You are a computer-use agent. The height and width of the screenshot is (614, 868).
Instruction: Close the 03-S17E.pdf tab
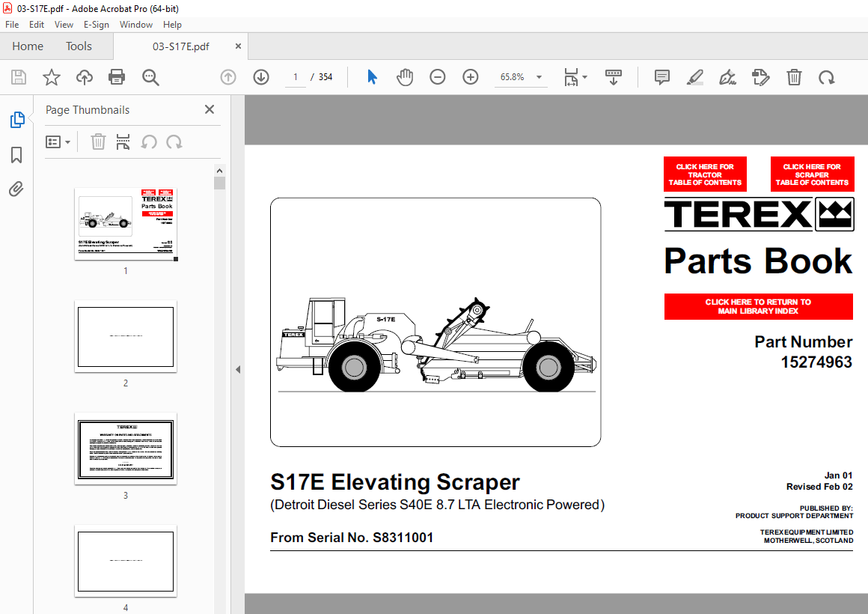[238, 46]
